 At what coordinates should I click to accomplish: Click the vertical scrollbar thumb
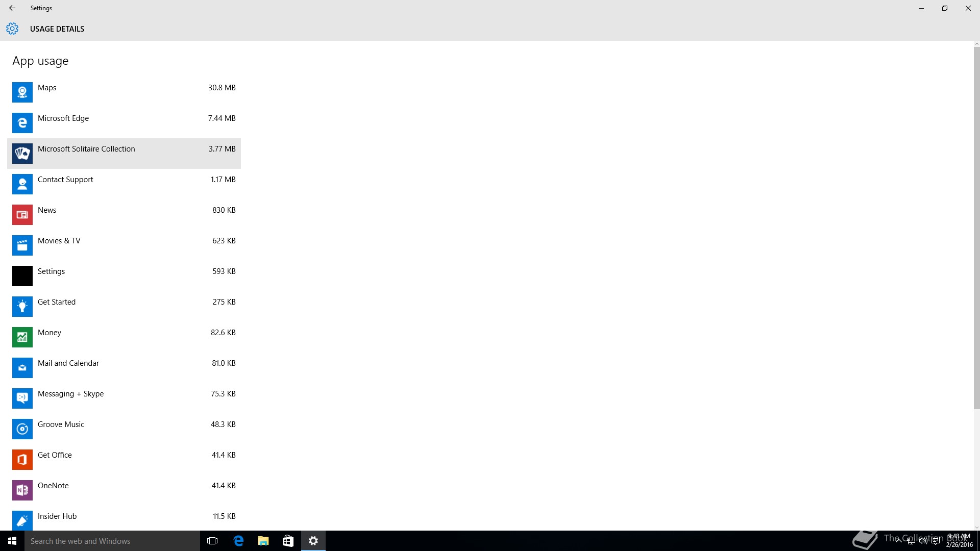coord(976,229)
